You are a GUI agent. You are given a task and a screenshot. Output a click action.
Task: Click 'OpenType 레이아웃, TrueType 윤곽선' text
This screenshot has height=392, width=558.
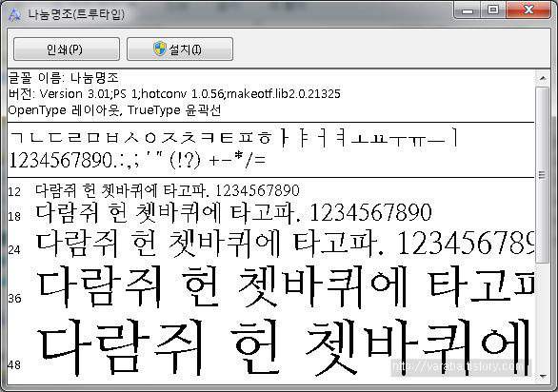[114, 110]
